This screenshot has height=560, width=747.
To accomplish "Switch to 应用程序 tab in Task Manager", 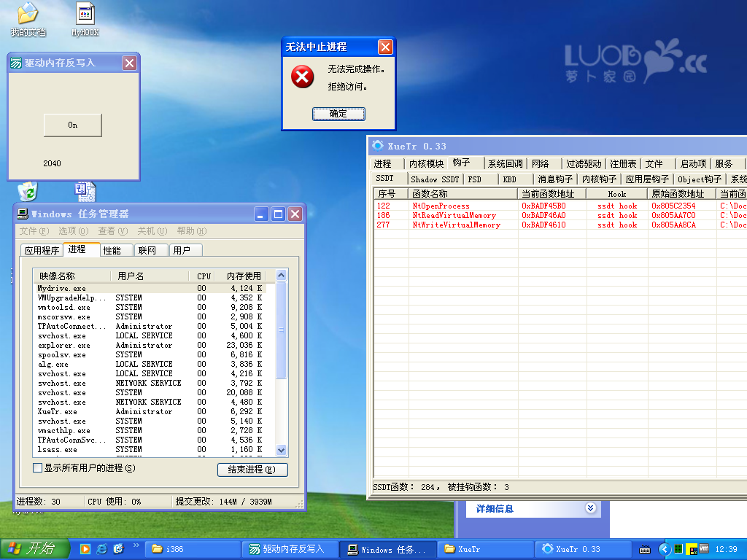I will (42, 251).
